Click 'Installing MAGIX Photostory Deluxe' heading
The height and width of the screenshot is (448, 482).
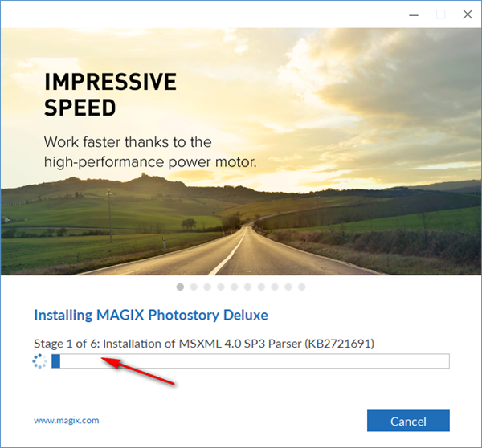[151, 315]
